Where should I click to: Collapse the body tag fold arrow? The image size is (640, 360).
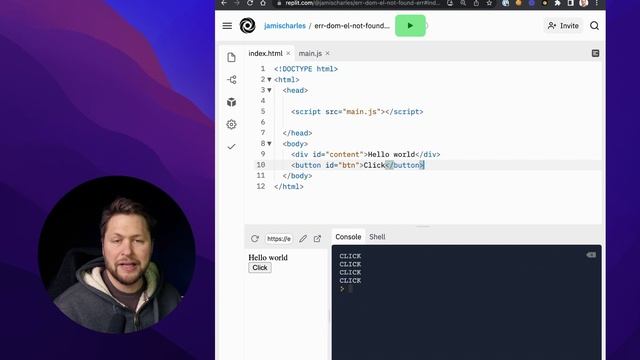tap(269, 144)
